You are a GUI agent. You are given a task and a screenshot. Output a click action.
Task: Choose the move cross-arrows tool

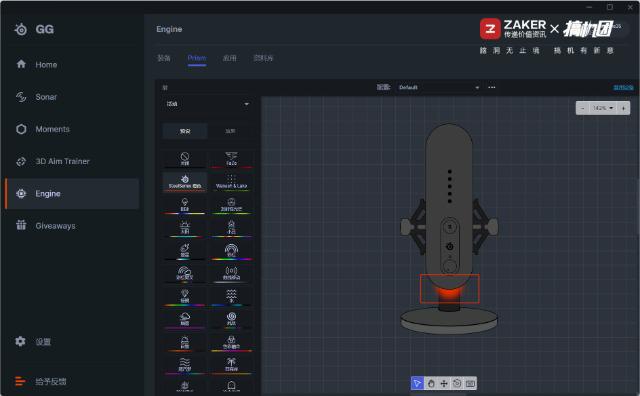pos(444,383)
